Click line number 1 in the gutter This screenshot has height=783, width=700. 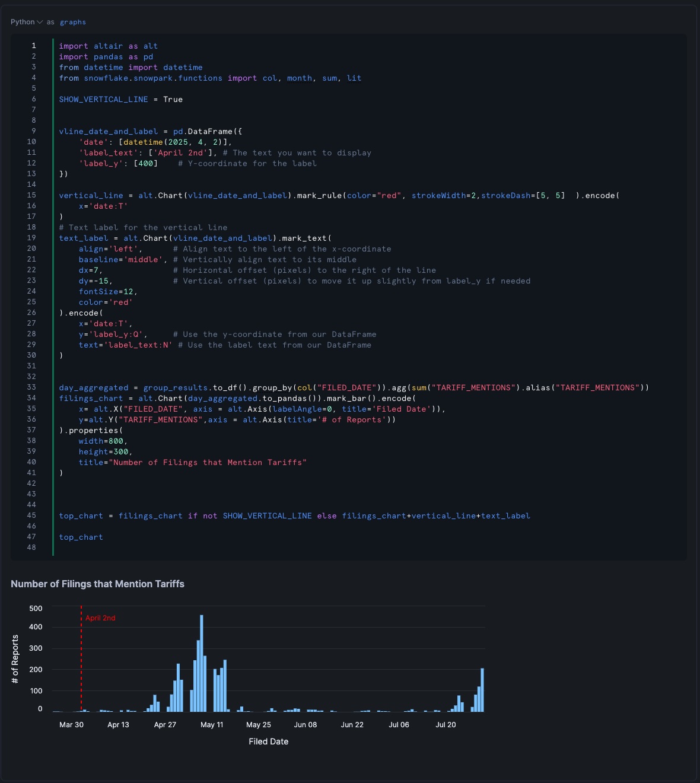click(34, 46)
